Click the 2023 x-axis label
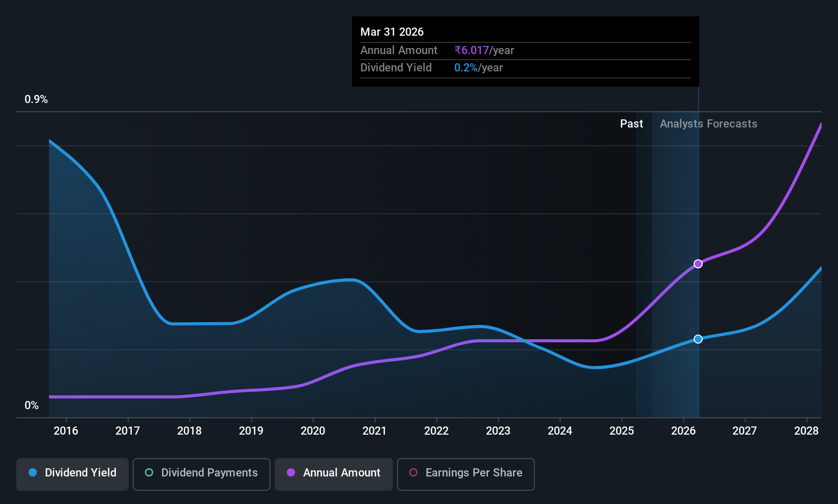838x504 pixels. tap(498, 431)
